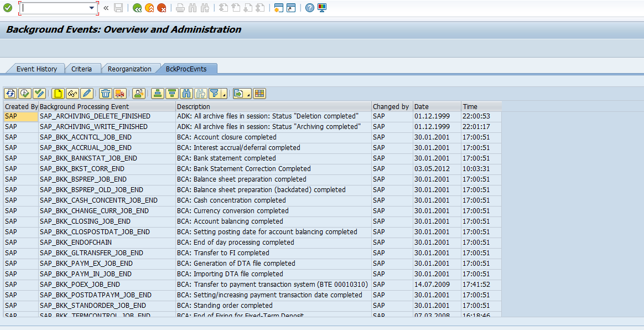The image size is (644, 330).
Task: Sort ascending using the toolbar icon
Action: pyautogui.click(x=158, y=94)
